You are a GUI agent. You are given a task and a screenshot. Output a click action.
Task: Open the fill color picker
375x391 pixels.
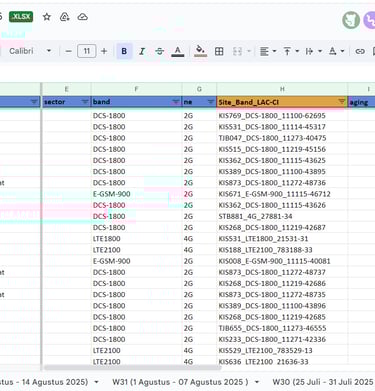click(x=200, y=51)
